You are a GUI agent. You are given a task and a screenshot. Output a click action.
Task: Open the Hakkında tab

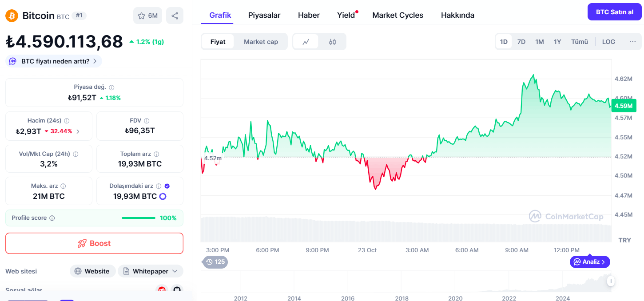point(457,15)
